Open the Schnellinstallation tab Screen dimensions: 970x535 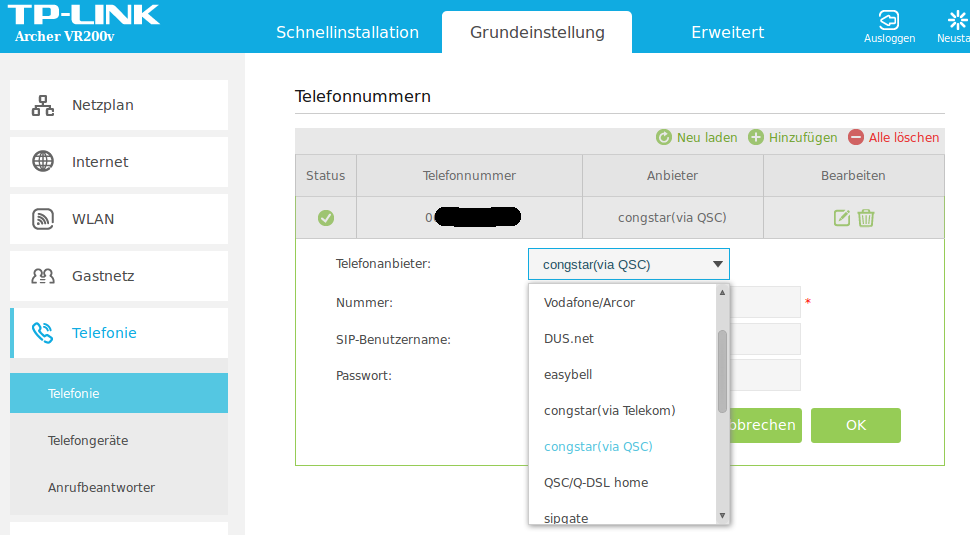point(347,32)
